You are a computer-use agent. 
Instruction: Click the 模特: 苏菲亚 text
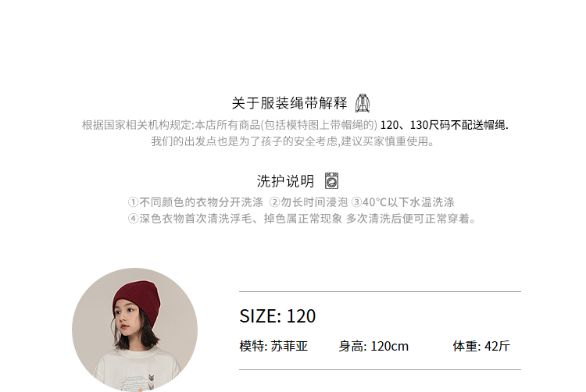click(273, 346)
